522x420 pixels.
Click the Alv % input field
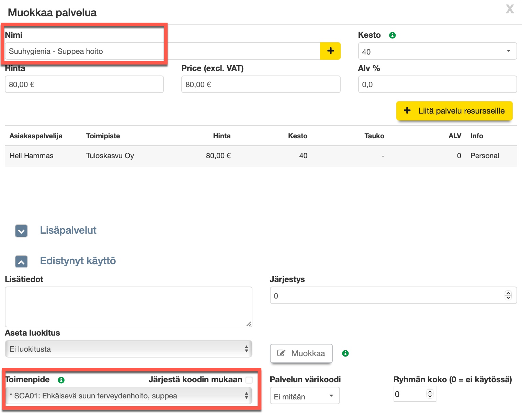437,84
